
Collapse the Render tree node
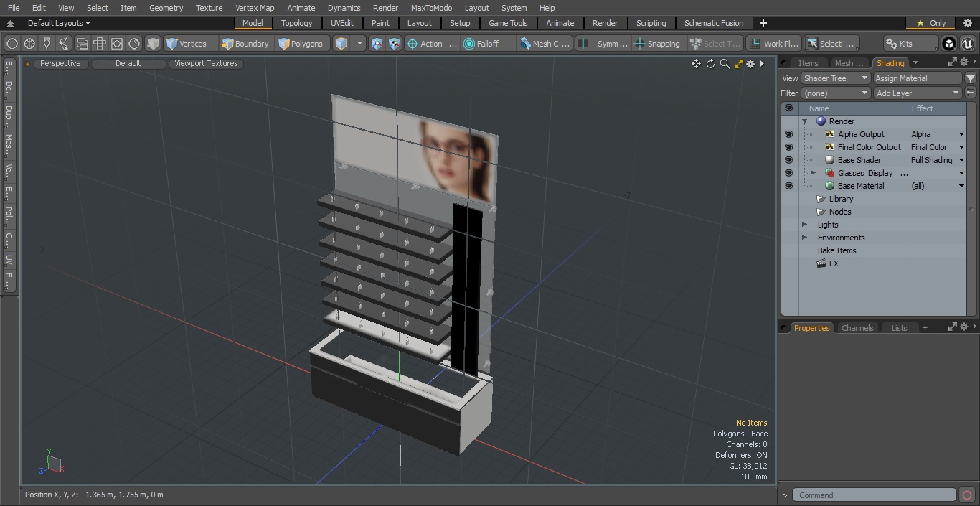click(805, 121)
